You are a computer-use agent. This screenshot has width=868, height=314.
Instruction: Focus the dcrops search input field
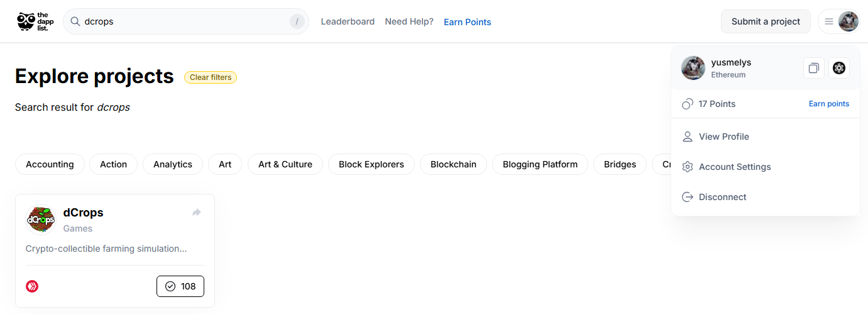point(186,21)
